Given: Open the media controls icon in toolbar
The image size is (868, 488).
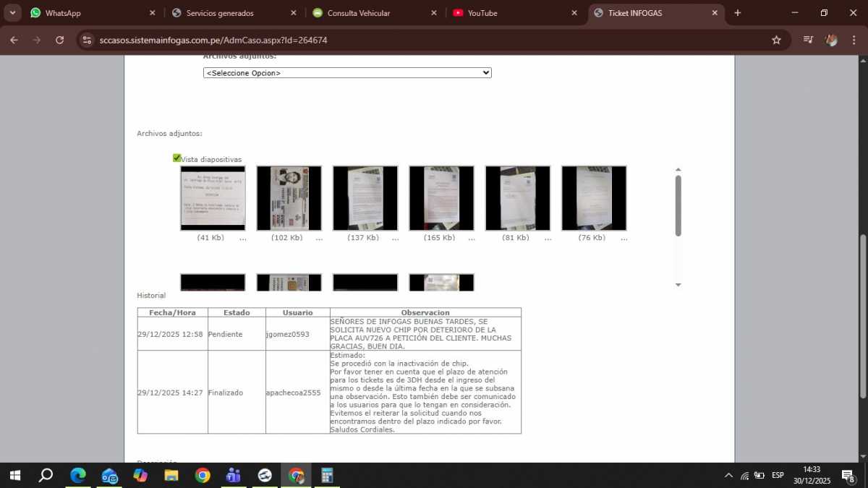Looking at the screenshot, I should coord(808,40).
